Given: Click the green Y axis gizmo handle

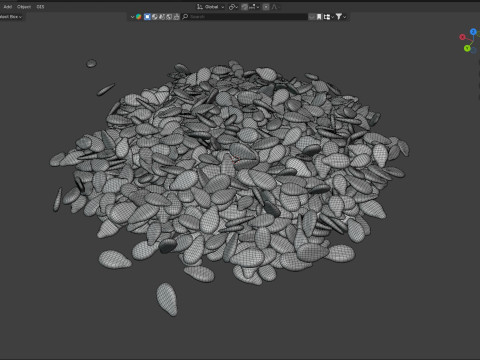Looking at the screenshot, I should tap(467, 48).
